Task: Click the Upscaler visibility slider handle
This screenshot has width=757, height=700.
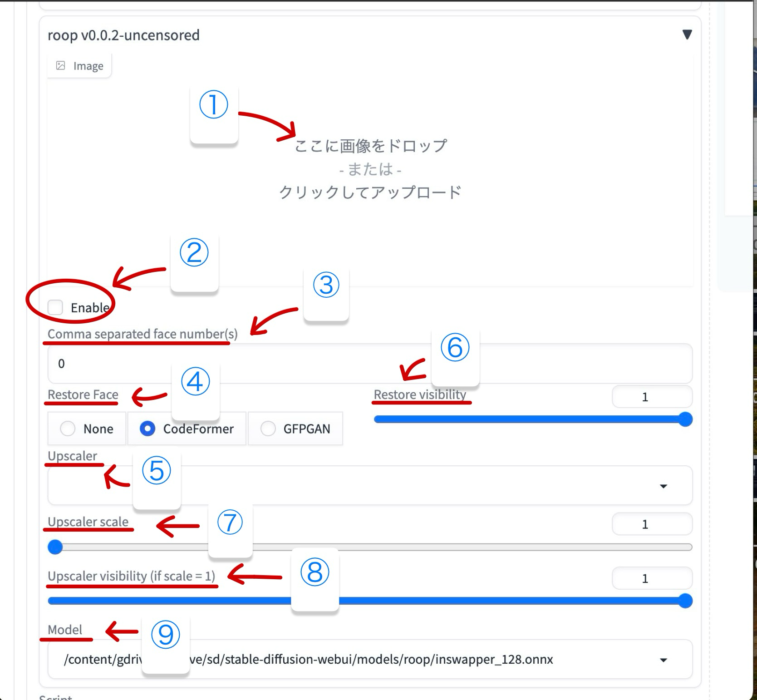Action: [x=685, y=601]
